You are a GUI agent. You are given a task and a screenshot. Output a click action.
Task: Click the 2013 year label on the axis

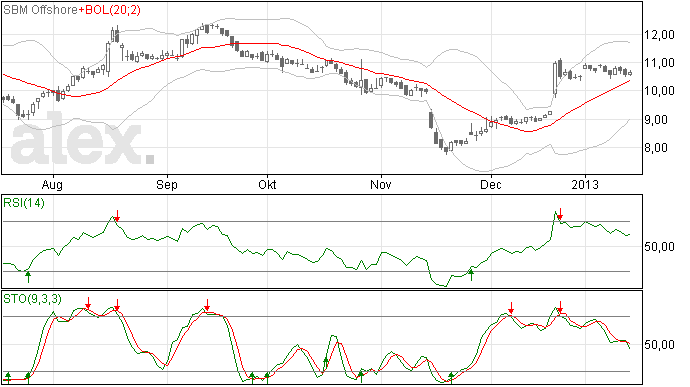(585, 184)
